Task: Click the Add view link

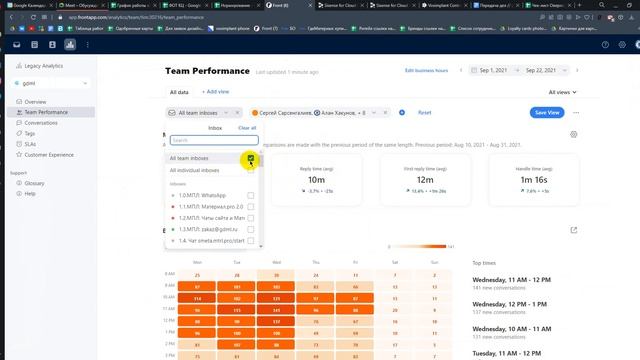Action: click(216, 92)
